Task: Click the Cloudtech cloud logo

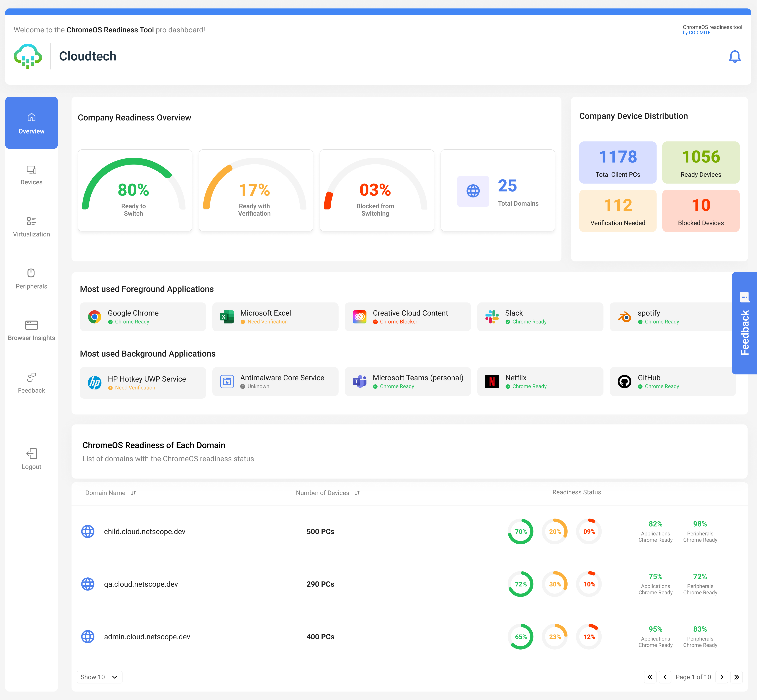Action: pyautogui.click(x=28, y=56)
